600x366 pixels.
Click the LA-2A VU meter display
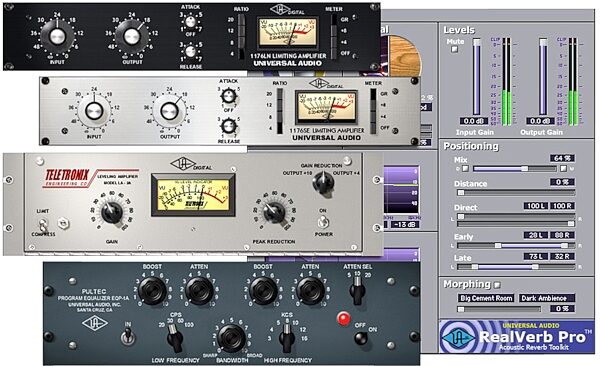(x=193, y=195)
